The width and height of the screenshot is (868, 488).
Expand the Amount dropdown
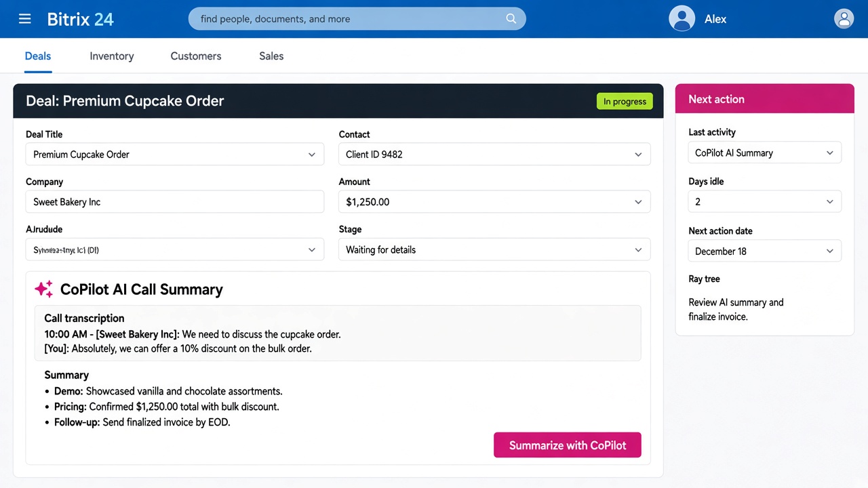[x=494, y=202]
